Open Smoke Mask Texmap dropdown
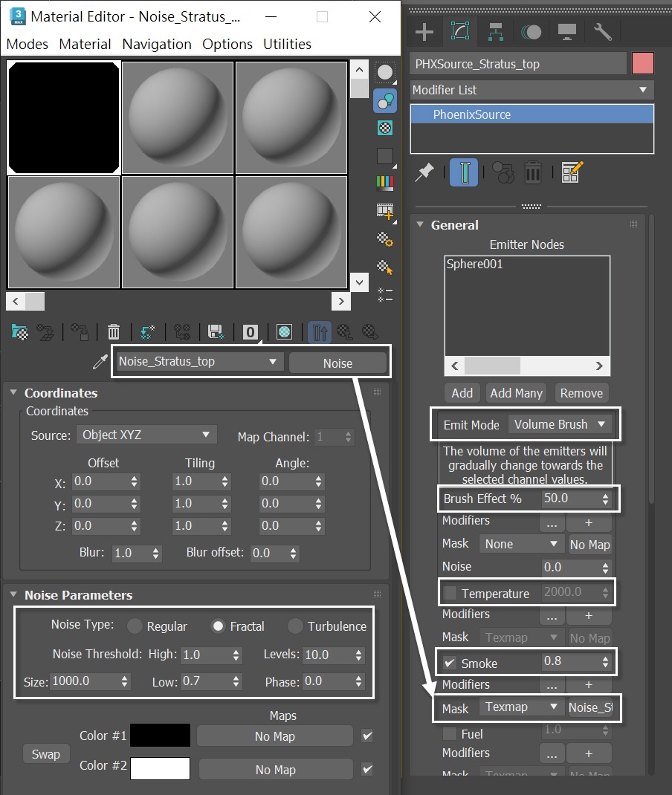The image size is (672, 795). click(522, 707)
